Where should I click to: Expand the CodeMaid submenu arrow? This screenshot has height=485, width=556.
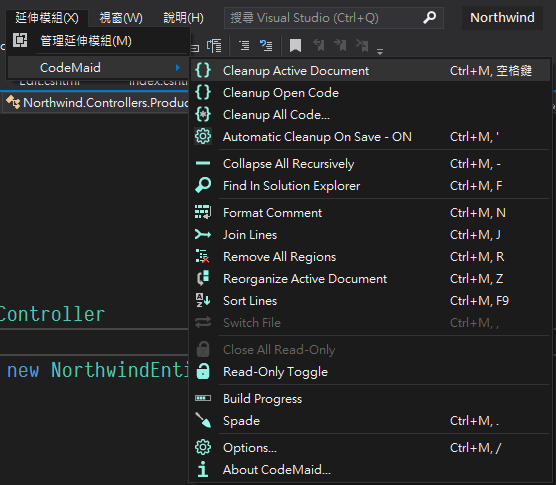pyautogui.click(x=178, y=67)
